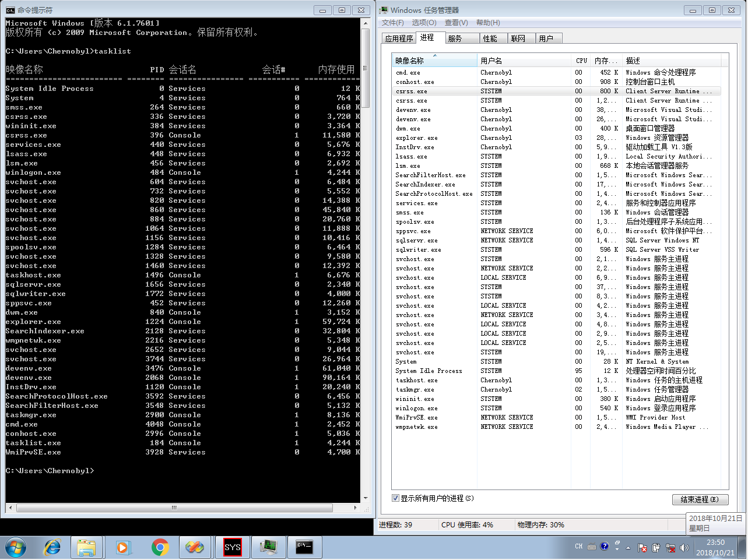Click the power plug tray icon
Viewport: 748px width, 560px height.
tap(656, 548)
